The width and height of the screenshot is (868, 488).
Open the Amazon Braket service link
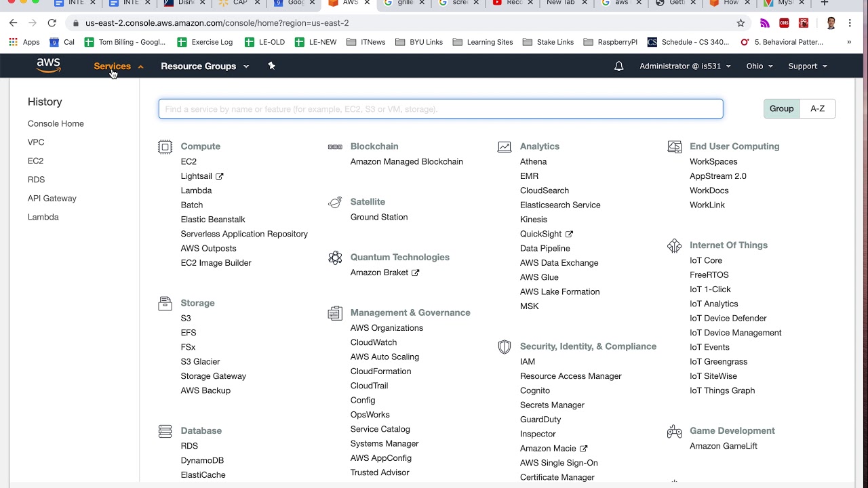[384, 272]
